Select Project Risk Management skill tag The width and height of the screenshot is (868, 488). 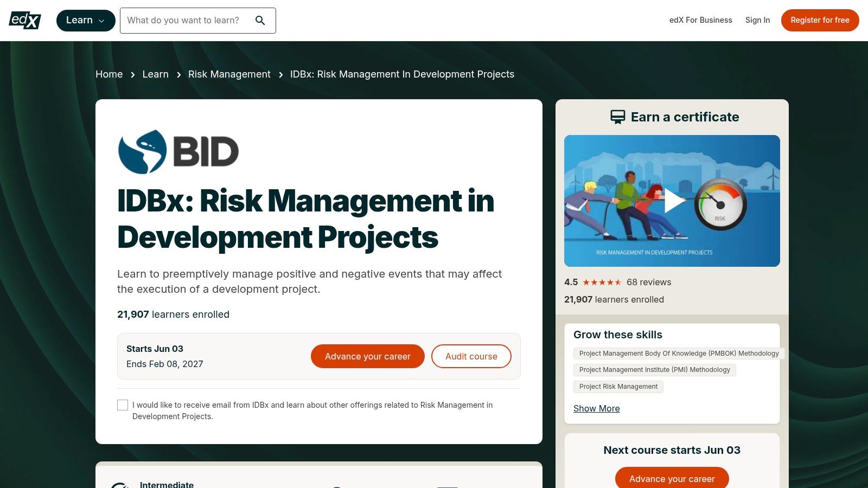pos(618,387)
